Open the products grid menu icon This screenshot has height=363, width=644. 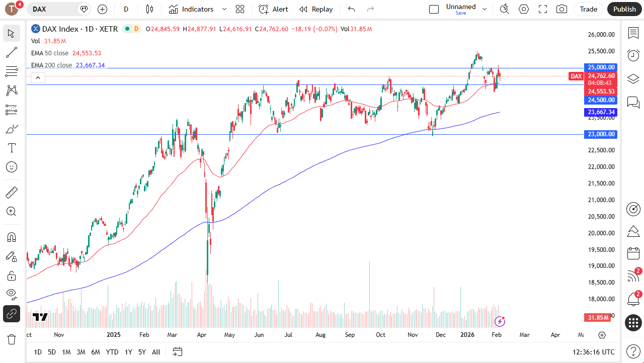click(x=633, y=322)
